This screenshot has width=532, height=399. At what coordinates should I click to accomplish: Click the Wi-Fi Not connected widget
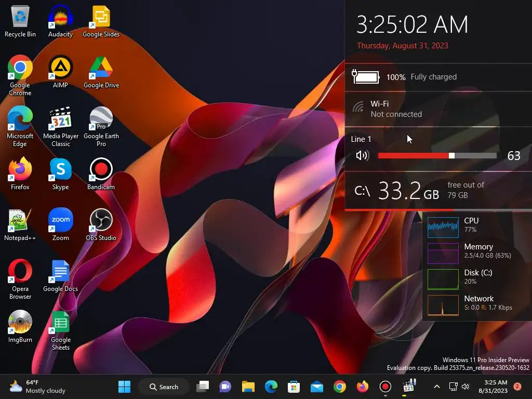(438, 109)
